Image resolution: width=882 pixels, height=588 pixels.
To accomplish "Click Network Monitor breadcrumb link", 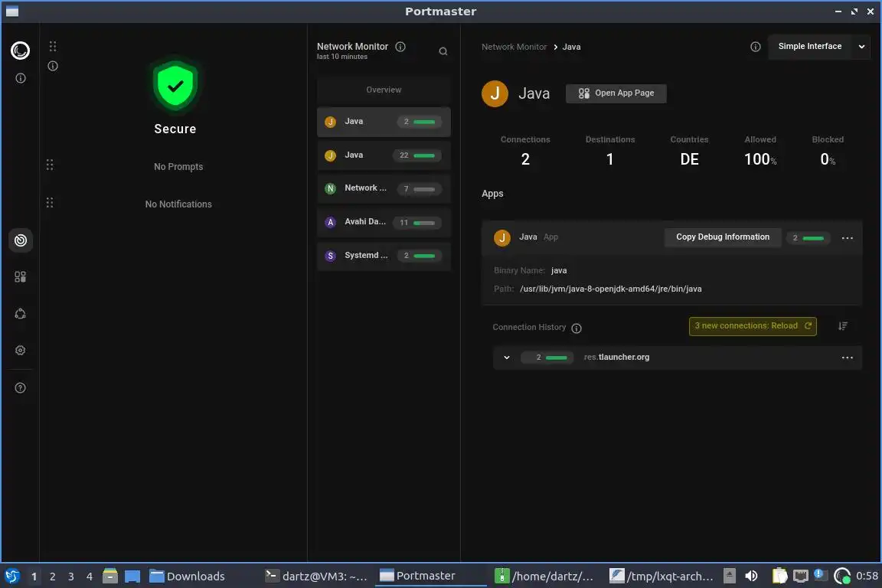I will pyautogui.click(x=514, y=47).
